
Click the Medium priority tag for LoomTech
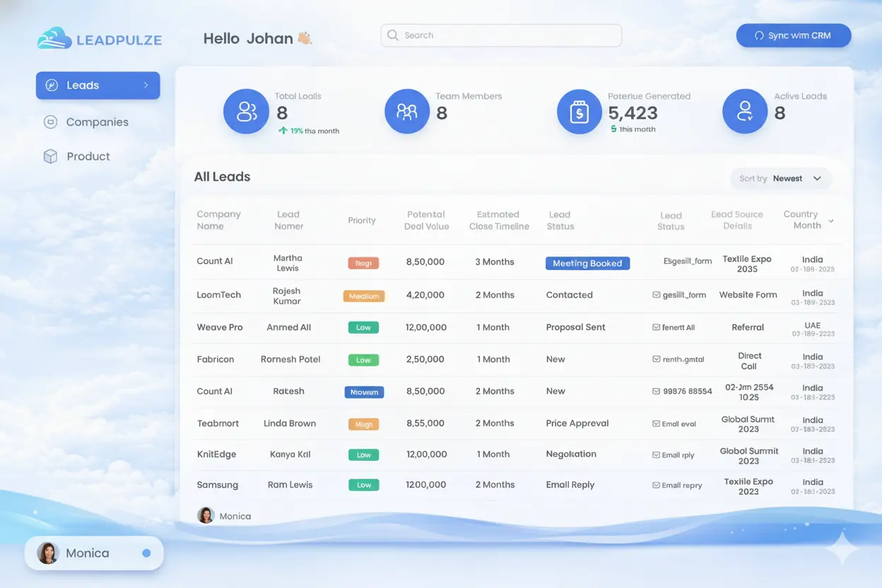coord(363,296)
